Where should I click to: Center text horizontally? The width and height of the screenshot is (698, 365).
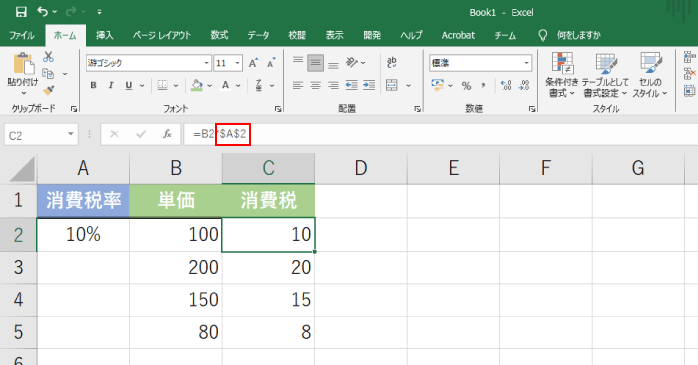[x=316, y=85]
